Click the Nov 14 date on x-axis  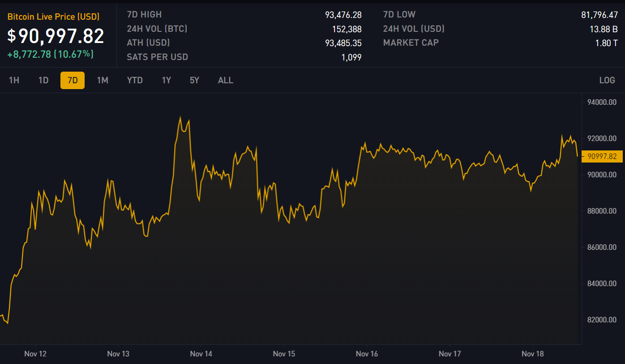coord(201,354)
